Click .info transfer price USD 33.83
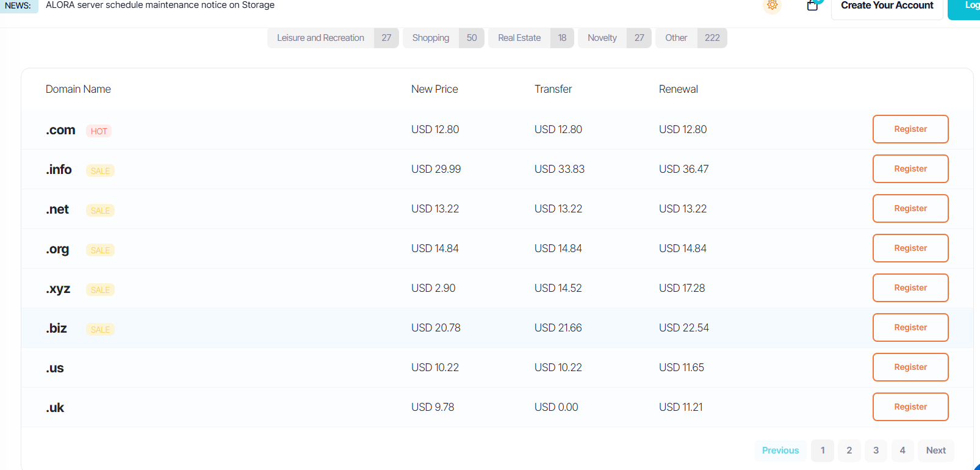This screenshot has height=470, width=980. point(560,169)
